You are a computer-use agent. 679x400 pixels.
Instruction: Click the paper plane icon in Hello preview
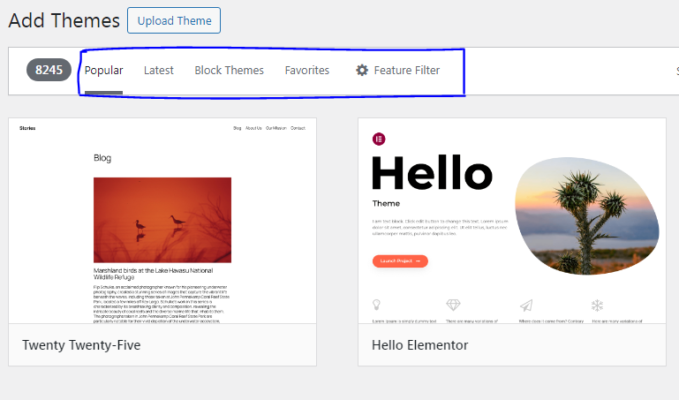pos(526,306)
